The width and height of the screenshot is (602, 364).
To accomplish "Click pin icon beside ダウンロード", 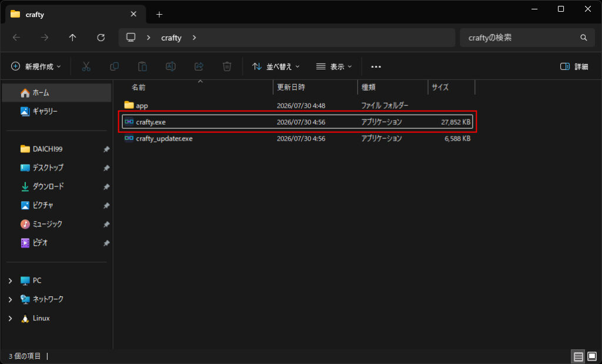I will click(106, 186).
